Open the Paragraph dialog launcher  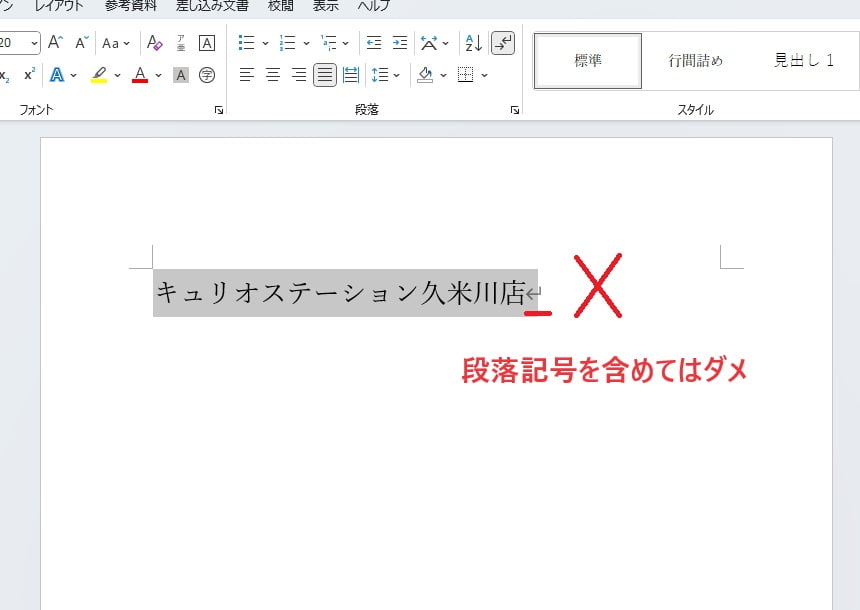tap(514, 110)
